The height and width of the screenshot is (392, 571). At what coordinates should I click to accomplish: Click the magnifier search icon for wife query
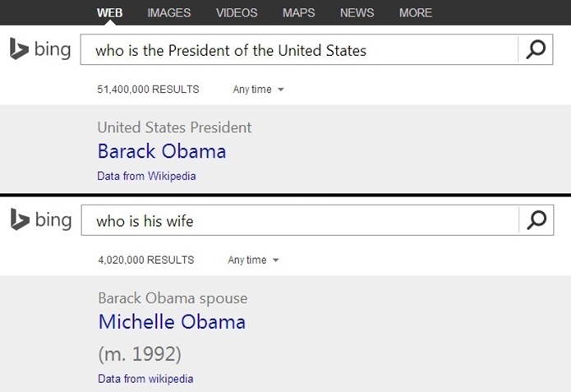coord(536,220)
